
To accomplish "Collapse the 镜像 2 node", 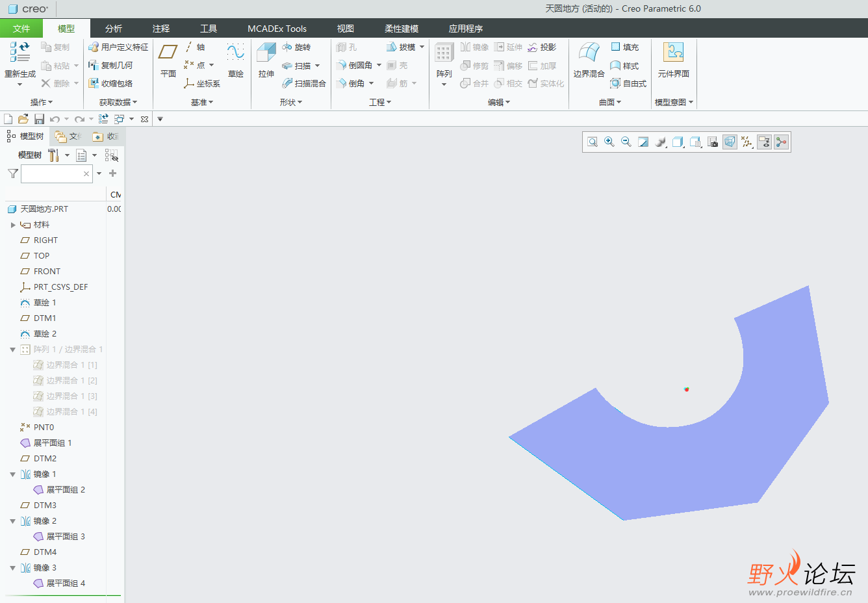I will point(12,521).
